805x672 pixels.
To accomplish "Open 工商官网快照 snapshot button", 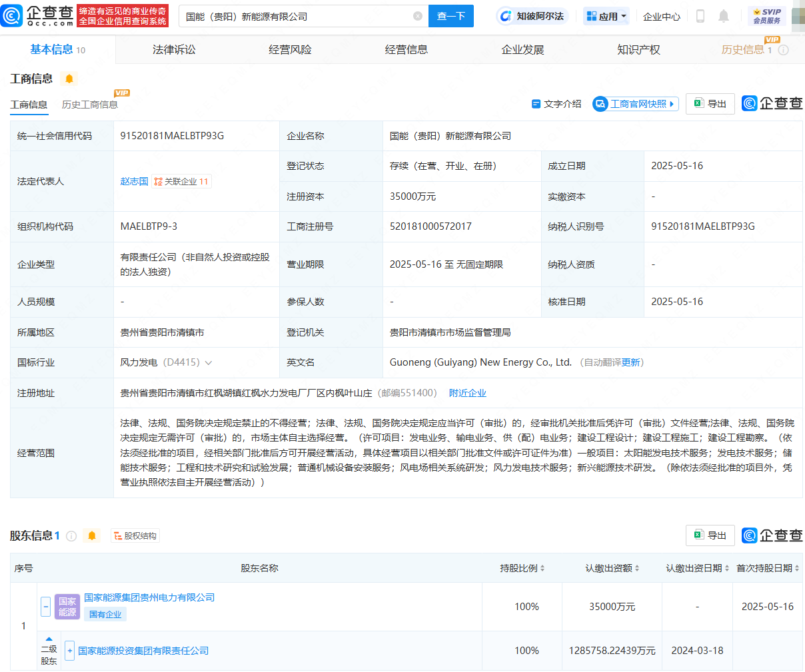I will click(636, 104).
